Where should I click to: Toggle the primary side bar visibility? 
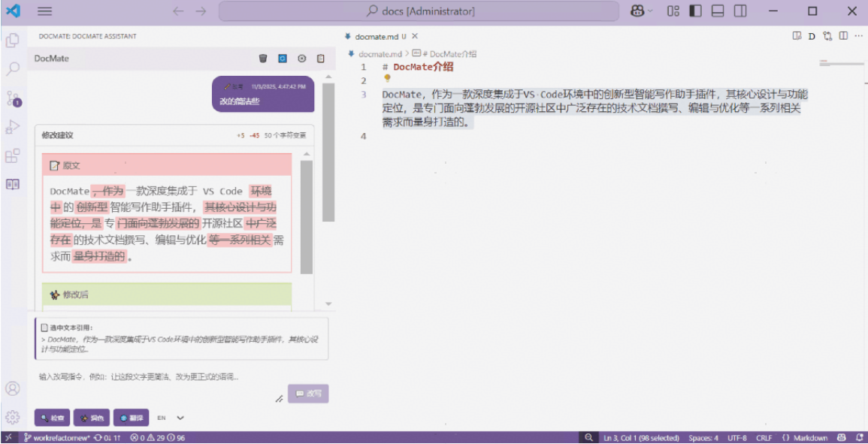tap(695, 11)
